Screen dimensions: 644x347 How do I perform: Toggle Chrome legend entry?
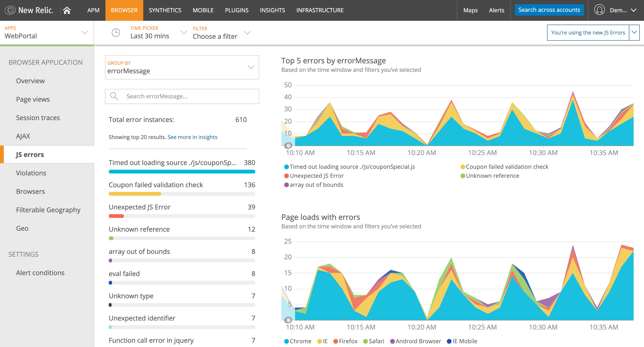(298, 341)
